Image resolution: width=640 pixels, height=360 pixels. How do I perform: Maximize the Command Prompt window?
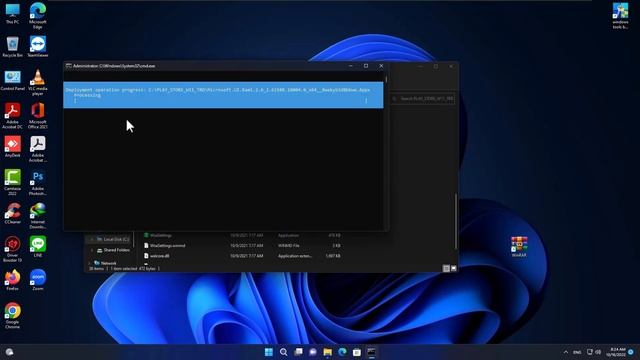366,66
